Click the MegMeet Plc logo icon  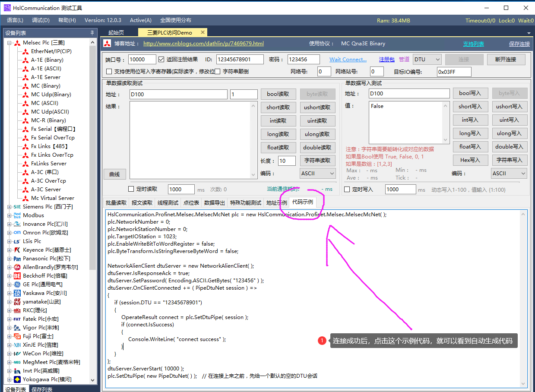click(17, 362)
